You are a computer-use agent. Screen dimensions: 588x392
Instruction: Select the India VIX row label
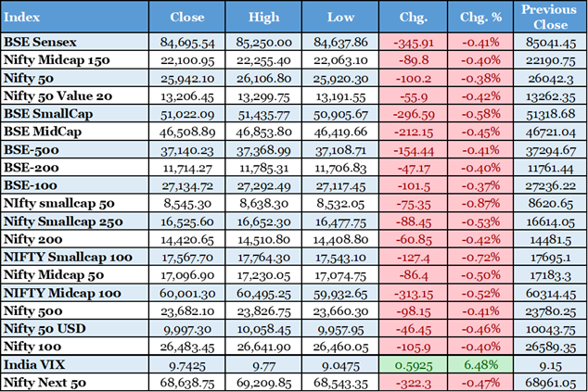pyautogui.click(x=35, y=364)
